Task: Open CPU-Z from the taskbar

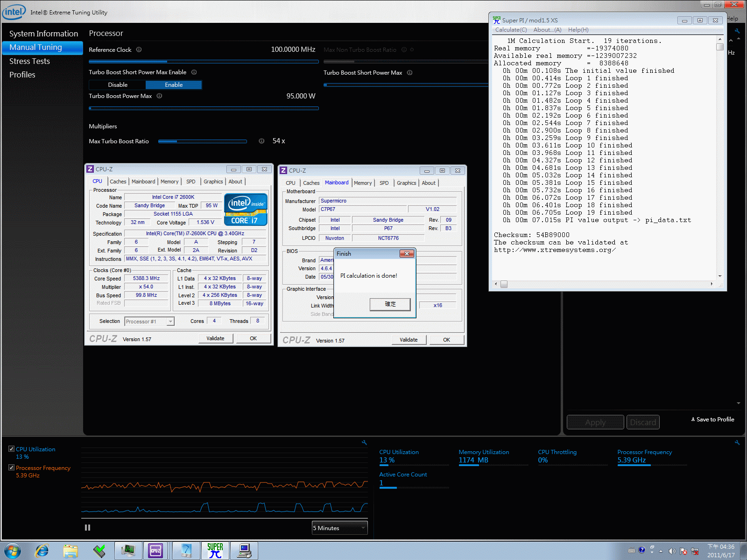Action: 155,551
